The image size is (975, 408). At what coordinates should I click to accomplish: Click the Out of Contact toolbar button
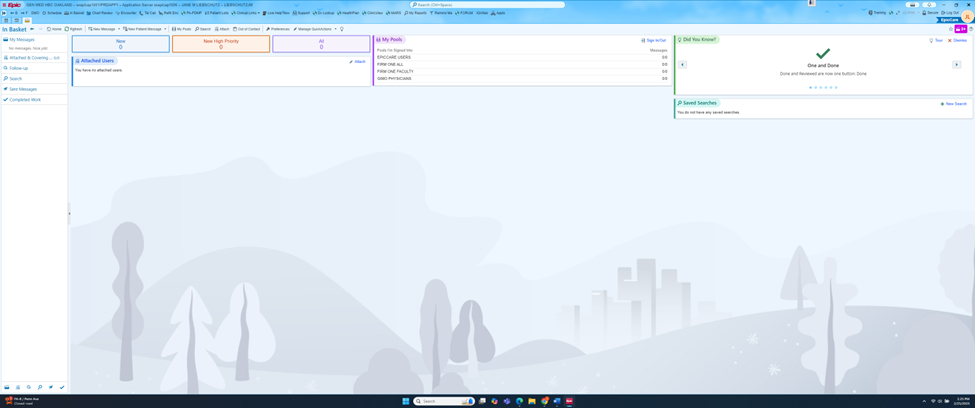[246, 29]
